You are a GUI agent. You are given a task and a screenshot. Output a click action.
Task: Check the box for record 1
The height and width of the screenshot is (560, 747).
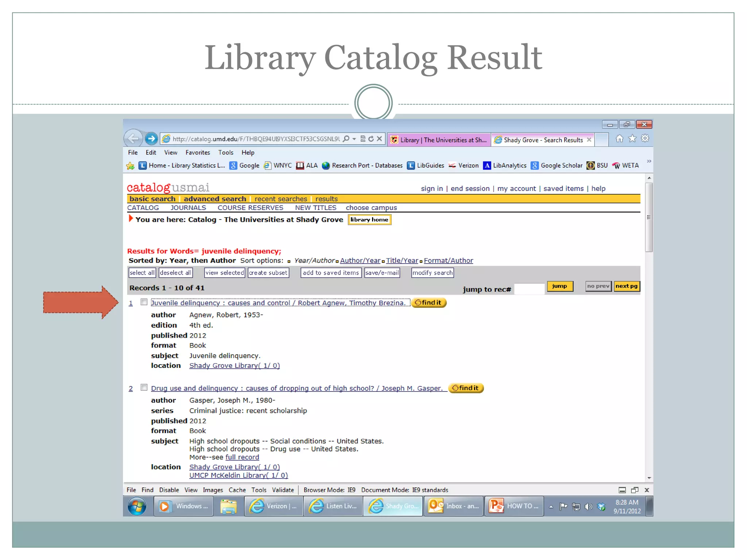click(144, 302)
